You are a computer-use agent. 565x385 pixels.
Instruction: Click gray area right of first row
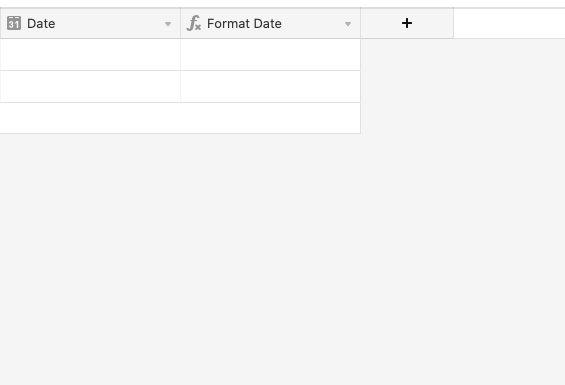point(463,55)
